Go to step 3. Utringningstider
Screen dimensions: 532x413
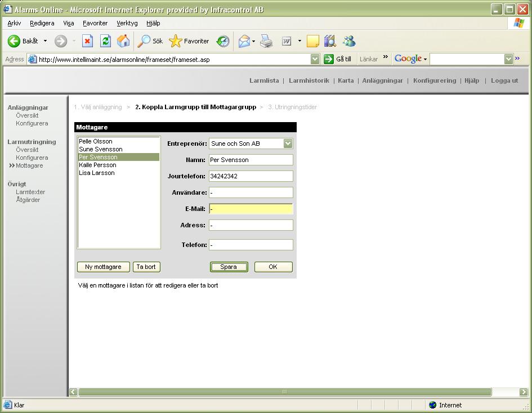293,107
